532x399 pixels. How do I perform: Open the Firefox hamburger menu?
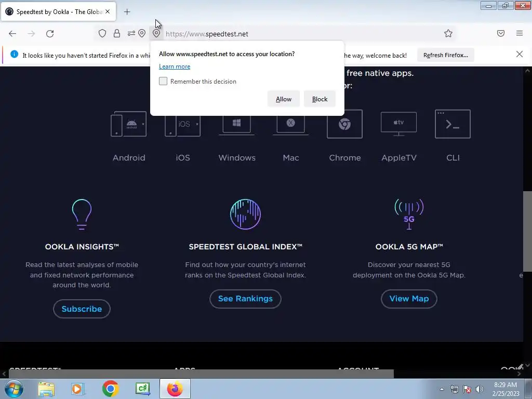(x=520, y=33)
